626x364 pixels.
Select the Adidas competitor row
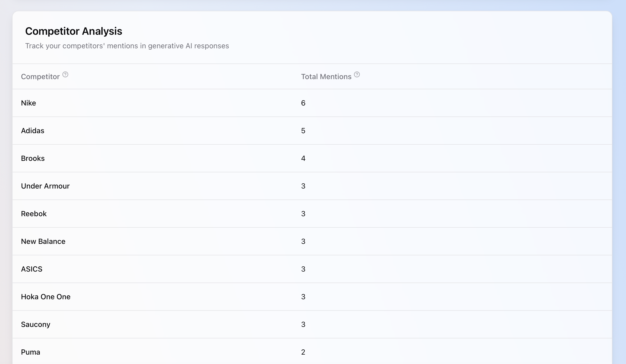point(33,131)
